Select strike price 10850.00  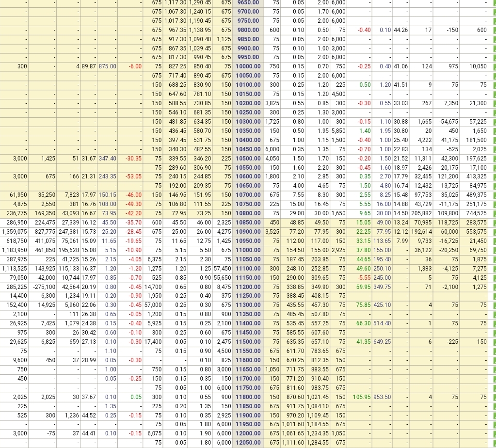pos(248,223)
